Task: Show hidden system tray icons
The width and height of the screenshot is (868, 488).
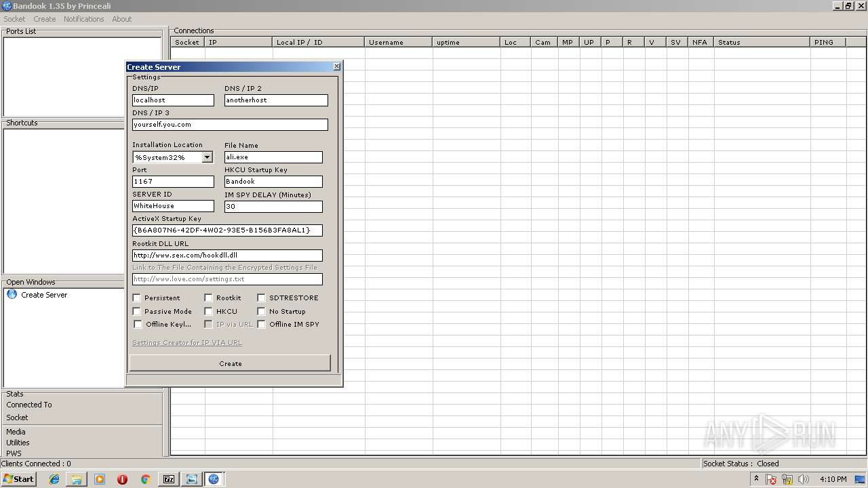Action: 756,479
